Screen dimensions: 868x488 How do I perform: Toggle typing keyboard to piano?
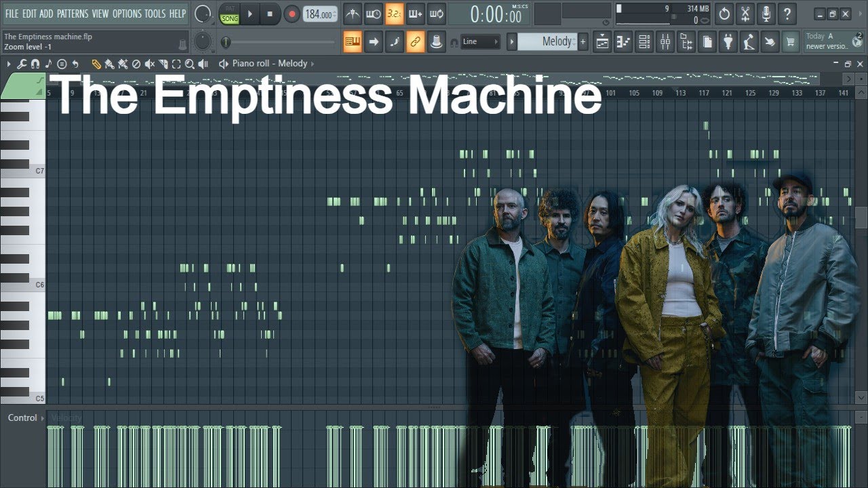point(352,41)
